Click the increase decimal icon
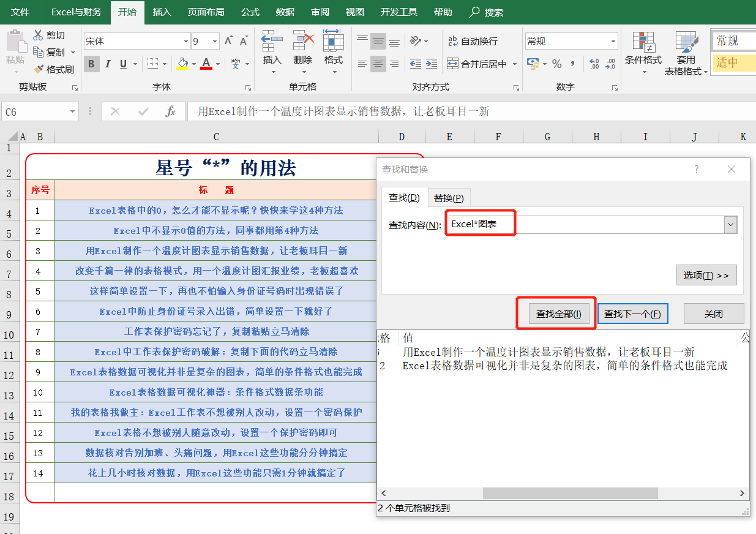This screenshot has width=756, height=534. (594, 64)
